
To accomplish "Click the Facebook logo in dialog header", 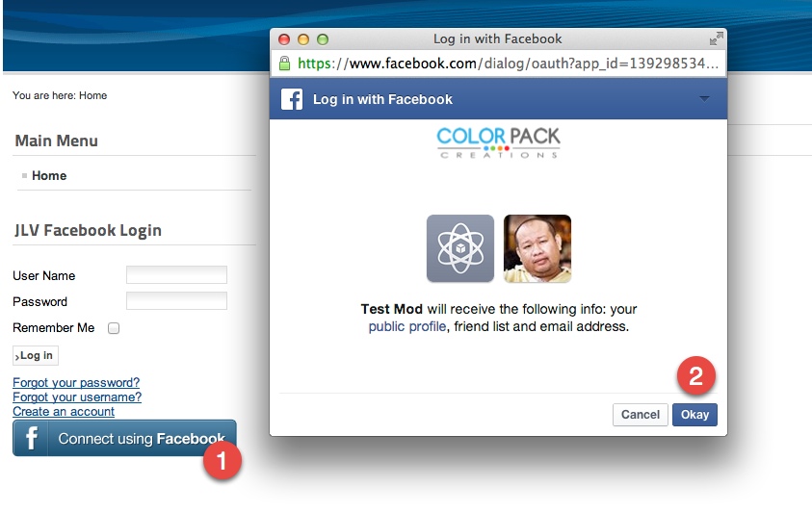I will [x=292, y=99].
